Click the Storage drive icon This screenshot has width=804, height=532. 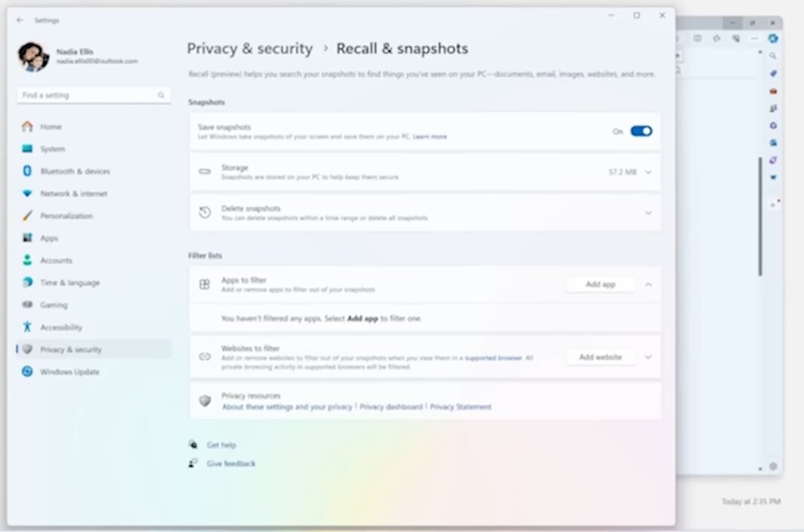(x=203, y=171)
